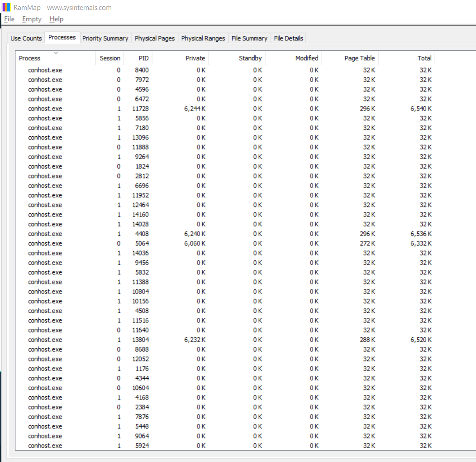Select conhost.exe row with PID 5924
The width and height of the screenshot is (476, 462).
pyautogui.click(x=225, y=446)
